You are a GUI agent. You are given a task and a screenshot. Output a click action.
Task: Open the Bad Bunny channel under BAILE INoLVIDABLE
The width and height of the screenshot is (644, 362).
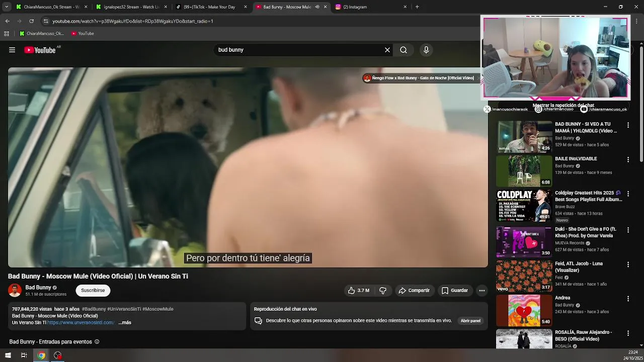click(565, 166)
